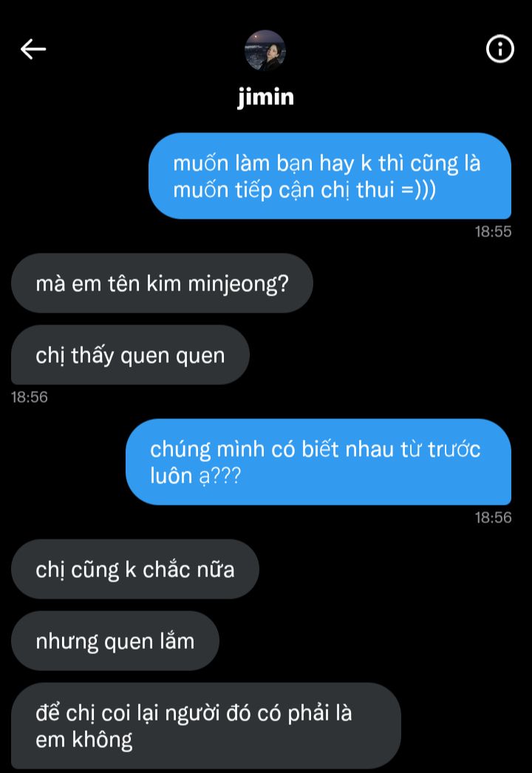Tap the jimin contact name header
This screenshot has width=532, height=773.
(x=265, y=97)
